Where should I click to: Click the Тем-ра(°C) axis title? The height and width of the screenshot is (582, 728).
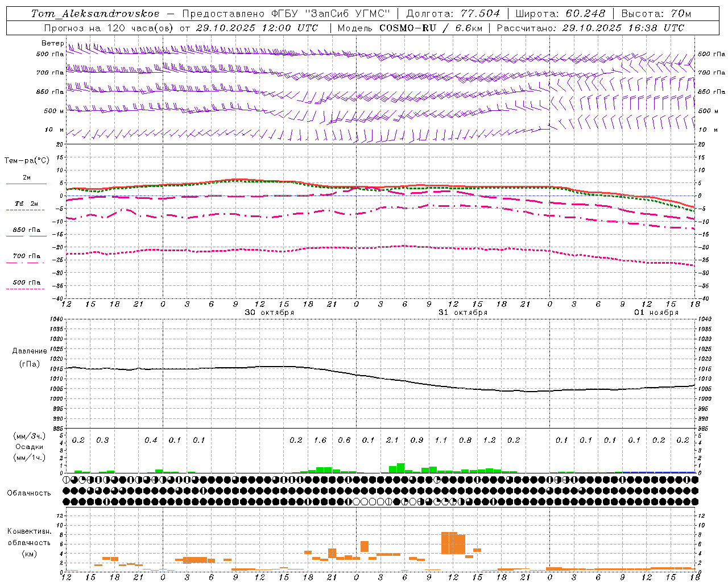tap(27, 161)
